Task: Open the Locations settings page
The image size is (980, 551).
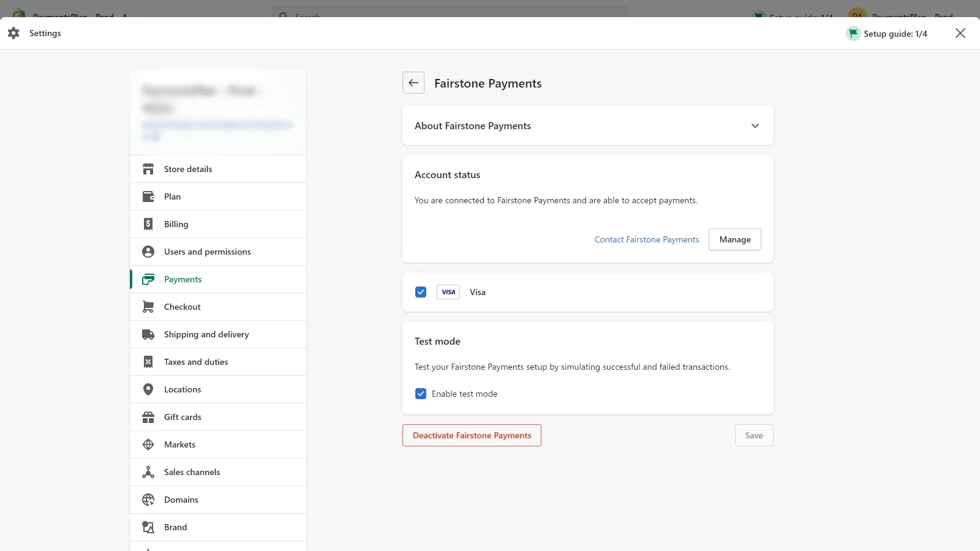Action: [218, 389]
